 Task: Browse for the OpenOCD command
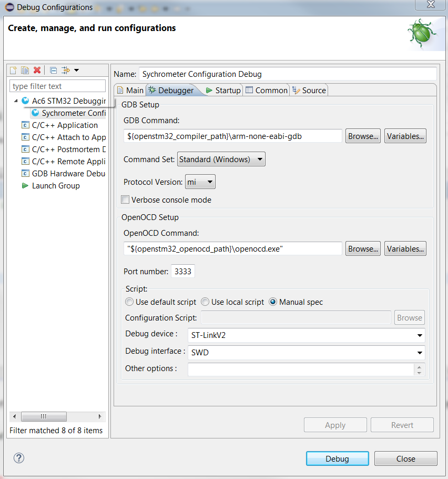tap(363, 248)
